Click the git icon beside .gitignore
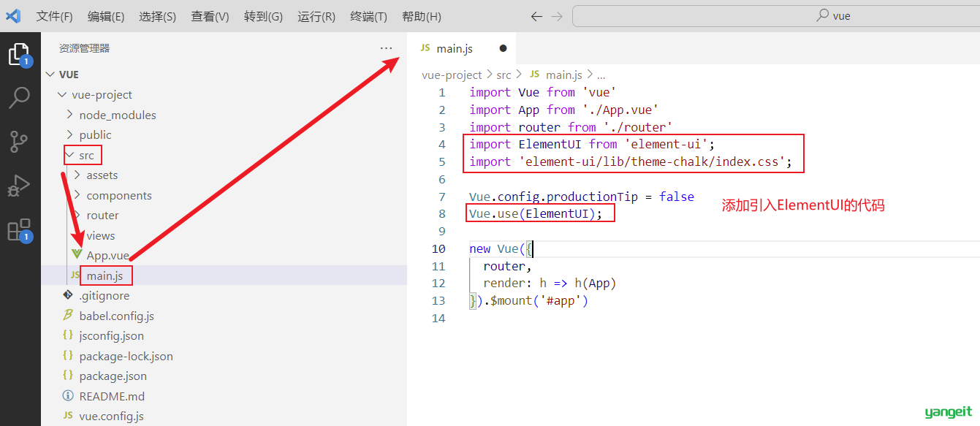Viewport: 980px width, 426px height. click(x=68, y=295)
